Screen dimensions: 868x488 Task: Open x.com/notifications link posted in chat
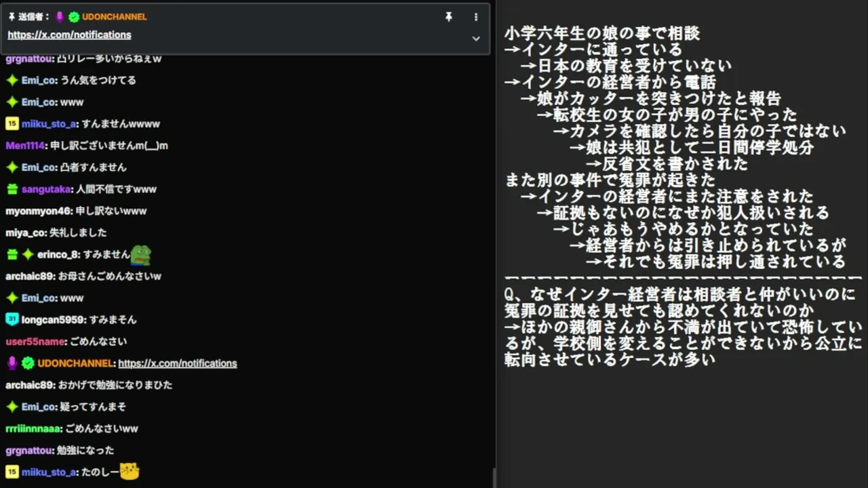178,363
